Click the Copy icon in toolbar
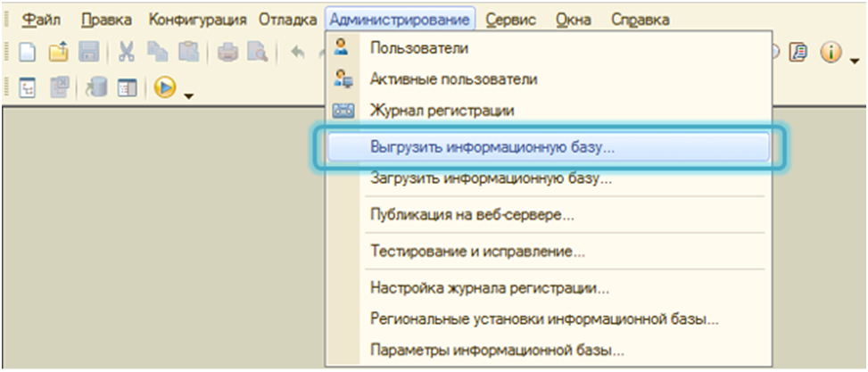 (x=157, y=53)
